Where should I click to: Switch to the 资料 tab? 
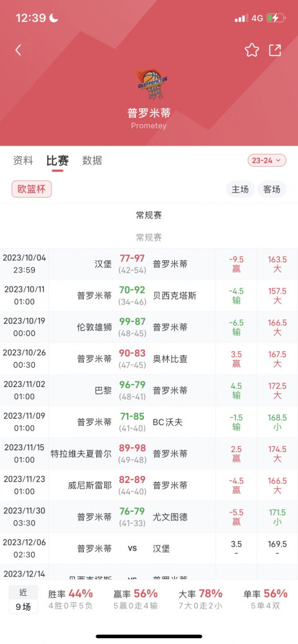(23, 160)
